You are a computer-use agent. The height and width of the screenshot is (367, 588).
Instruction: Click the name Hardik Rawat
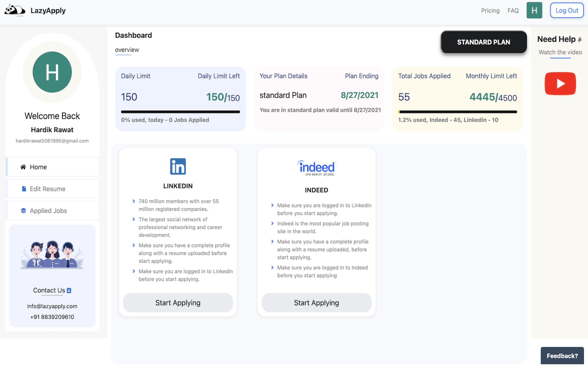(52, 130)
